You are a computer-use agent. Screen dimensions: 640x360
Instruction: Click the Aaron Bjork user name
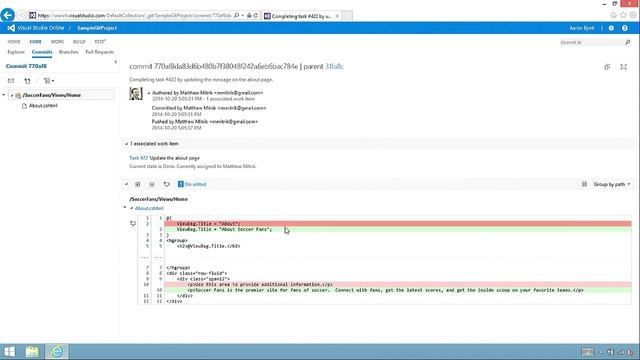click(x=582, y=28)
